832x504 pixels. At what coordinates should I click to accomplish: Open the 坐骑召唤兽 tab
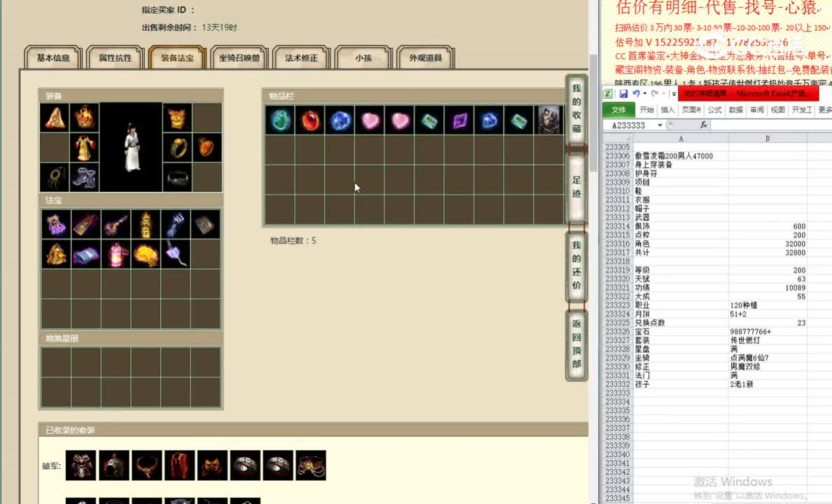[x=240, y=58]
